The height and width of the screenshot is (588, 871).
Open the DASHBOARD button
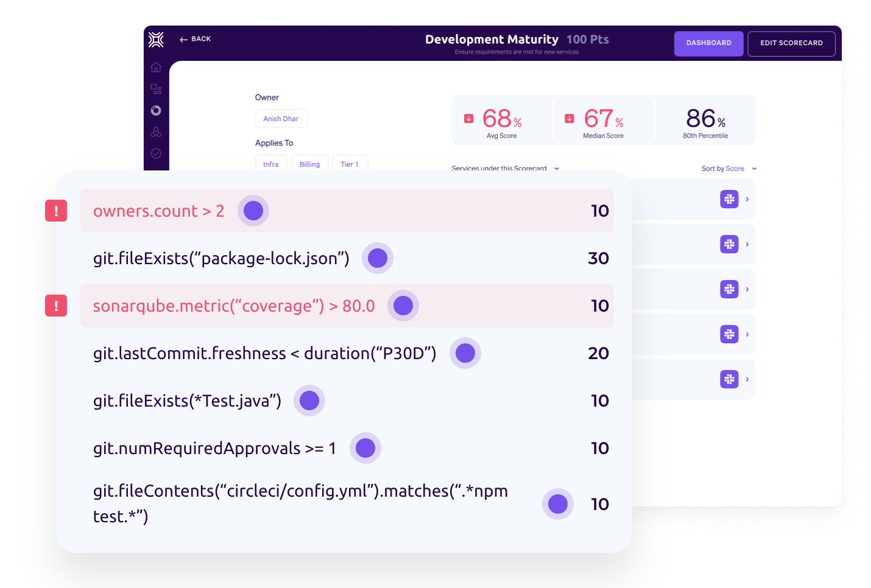pyautogui.click(x=708, y=43)
